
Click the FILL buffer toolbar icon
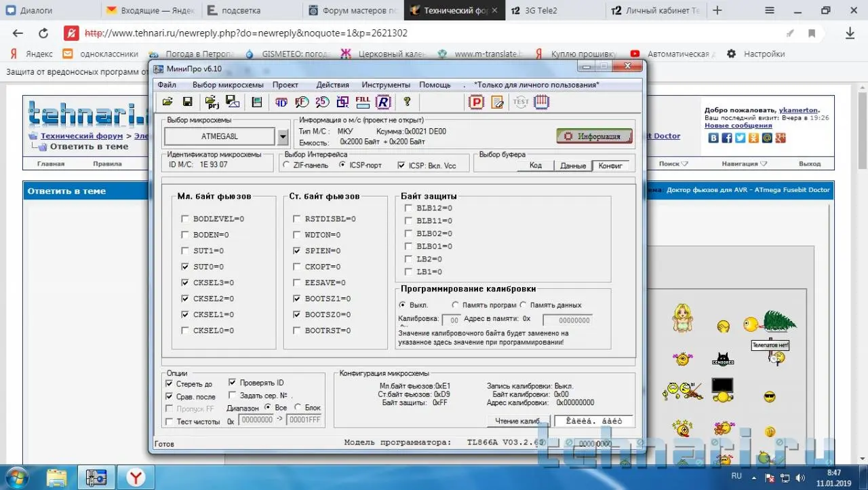(363, 102)
